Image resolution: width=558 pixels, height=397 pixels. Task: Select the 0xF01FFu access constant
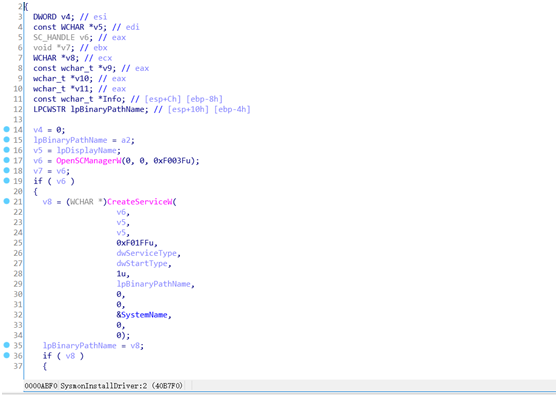(135, 243)
